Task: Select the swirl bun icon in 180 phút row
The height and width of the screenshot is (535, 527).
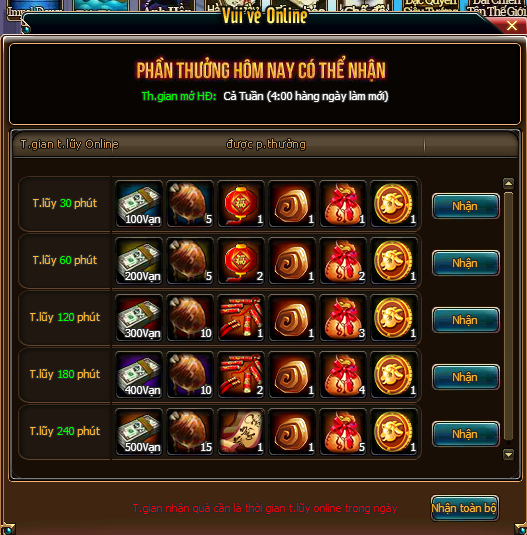Action: coord(292,375)
